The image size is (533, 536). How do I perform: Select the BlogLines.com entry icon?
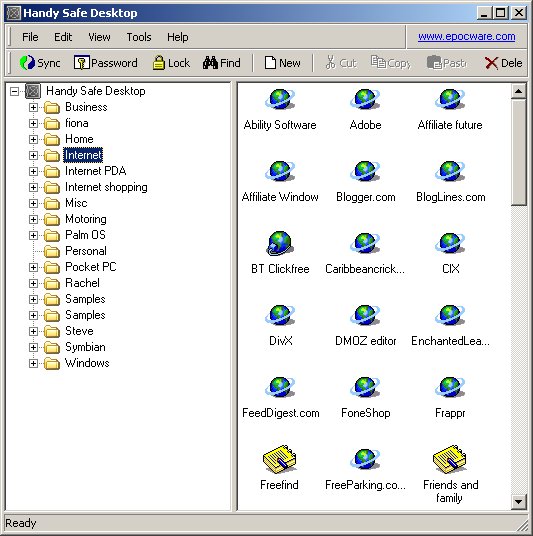(450, 171)
